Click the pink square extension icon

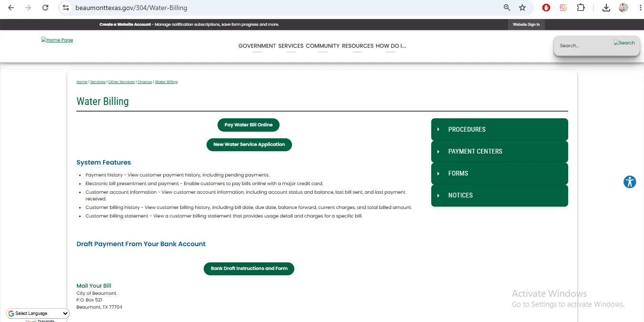(563, 8)
